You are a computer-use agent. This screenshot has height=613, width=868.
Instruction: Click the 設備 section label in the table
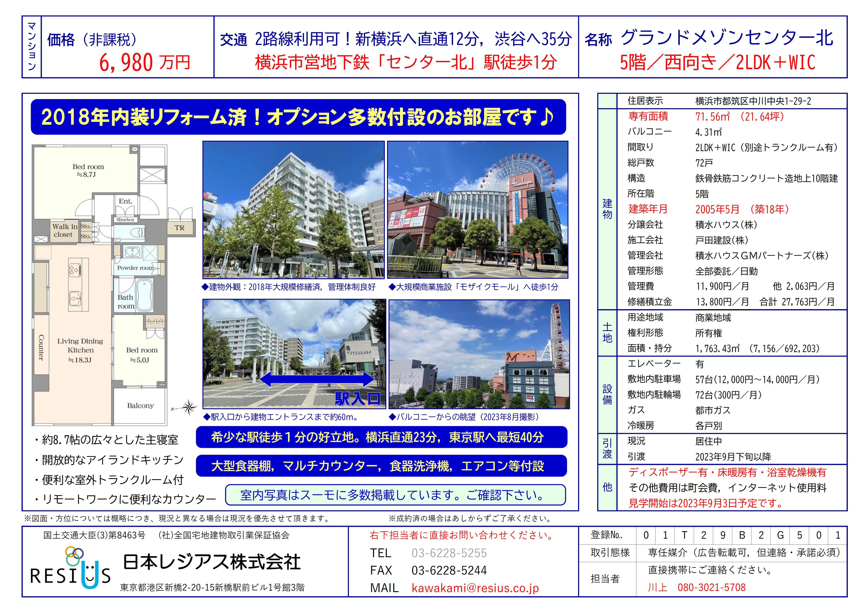pos(607,394)
